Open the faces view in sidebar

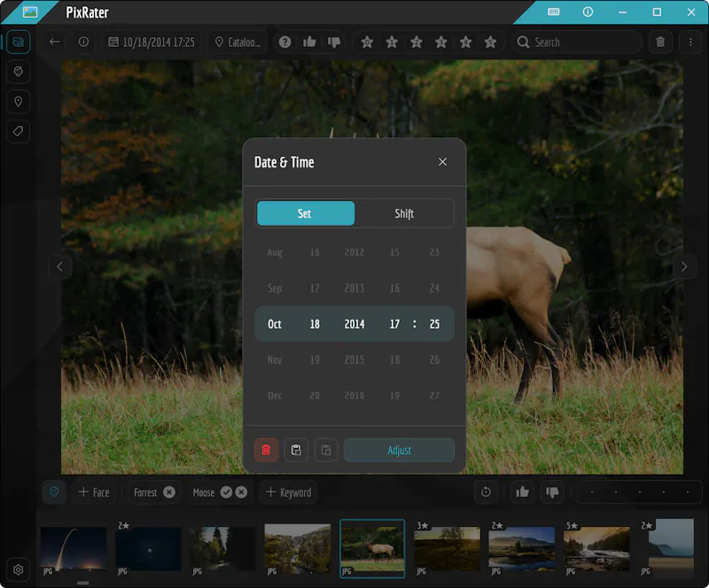18,72
